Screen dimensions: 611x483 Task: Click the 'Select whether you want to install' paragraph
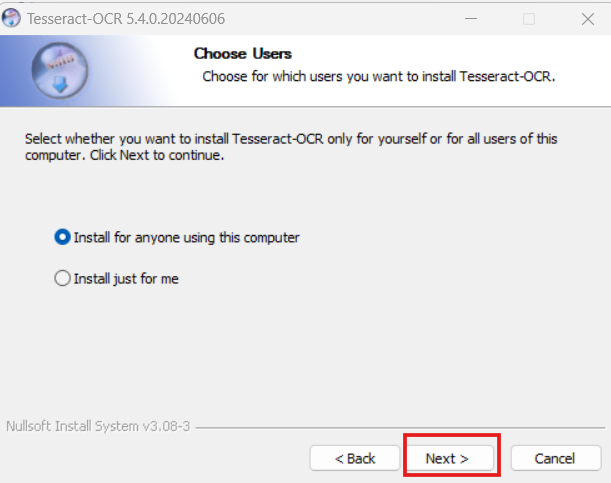pyautogui.click(x=291, y=147)
